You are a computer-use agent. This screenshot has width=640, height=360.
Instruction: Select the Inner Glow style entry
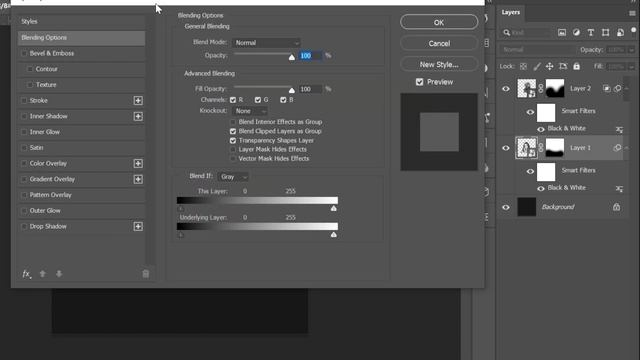pos(81,132)
